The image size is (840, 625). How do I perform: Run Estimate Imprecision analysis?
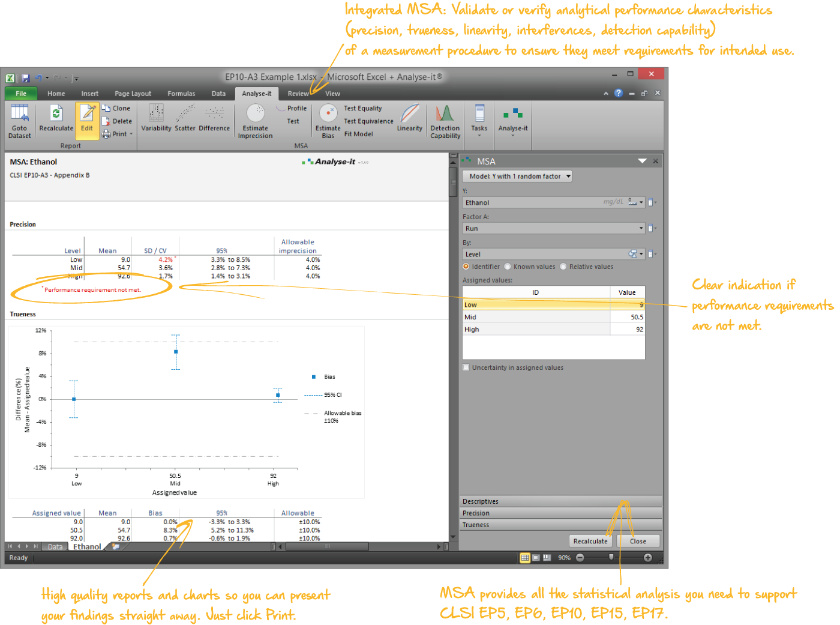tap(255, 121)
